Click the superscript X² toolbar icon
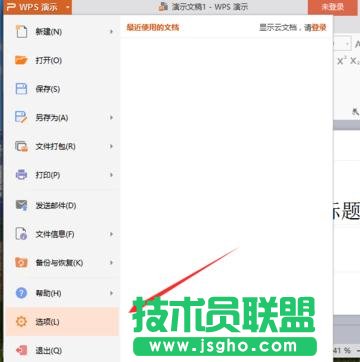The height and width of the screenshot is (362, 360). pyautogui.click(x=342, y=61)
